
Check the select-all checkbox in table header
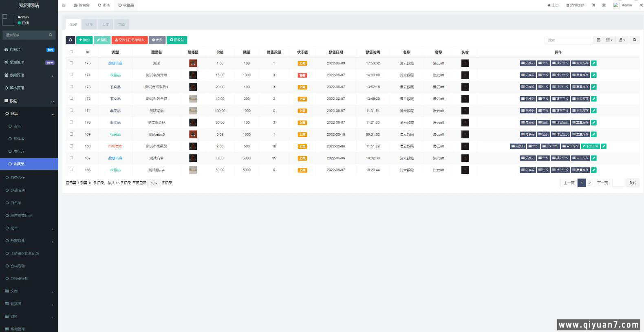tap(71, 52)
